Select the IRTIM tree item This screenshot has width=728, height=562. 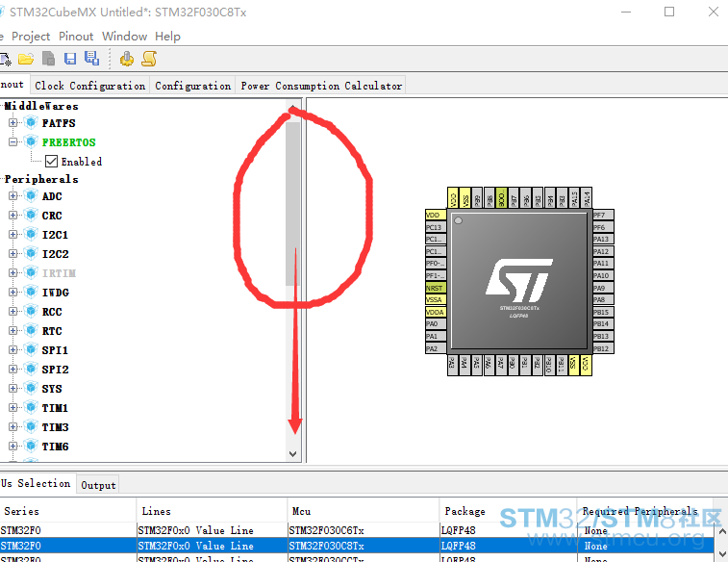point(59,273)
